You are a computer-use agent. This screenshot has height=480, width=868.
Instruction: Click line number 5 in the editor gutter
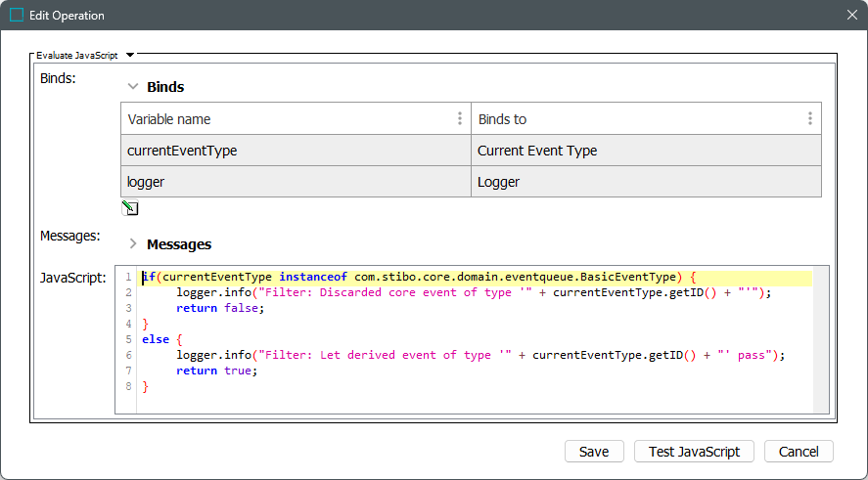tap(128, 339)
